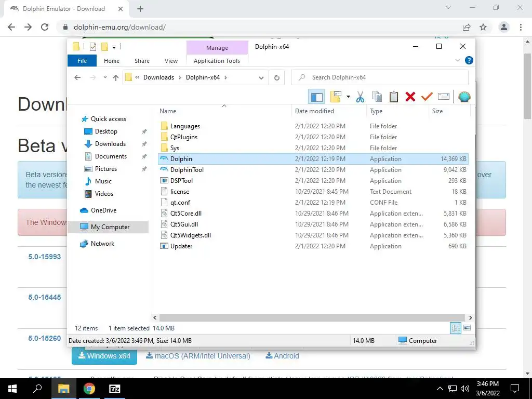Select the Dolphin application file
Screen dimensions: 532x399
(313, 159)
